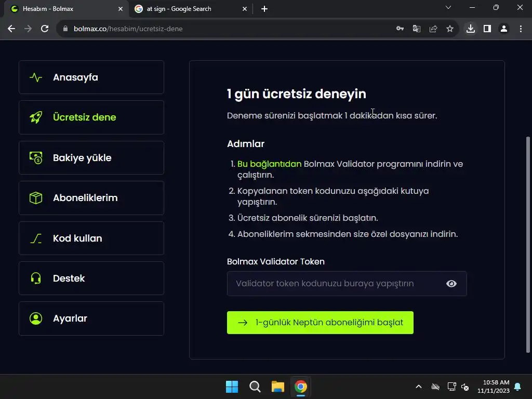Click the box icon beside Aboneliklerim
The width and height of the screenshot is (532, 399).
click(x=36, y=198)
